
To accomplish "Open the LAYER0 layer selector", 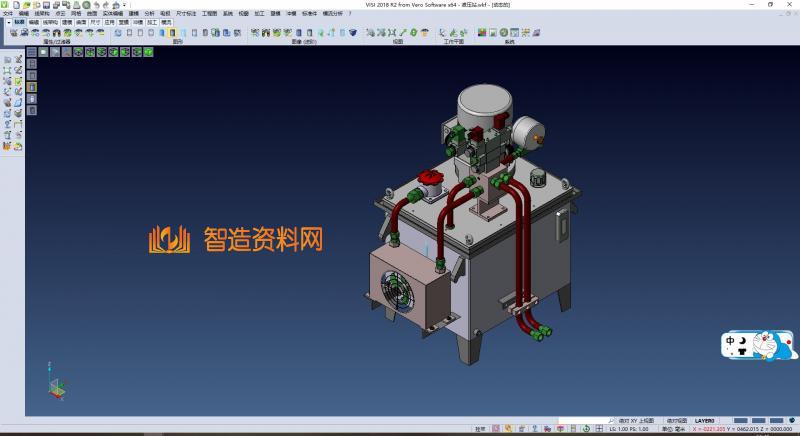I will (x=704, y=421).
